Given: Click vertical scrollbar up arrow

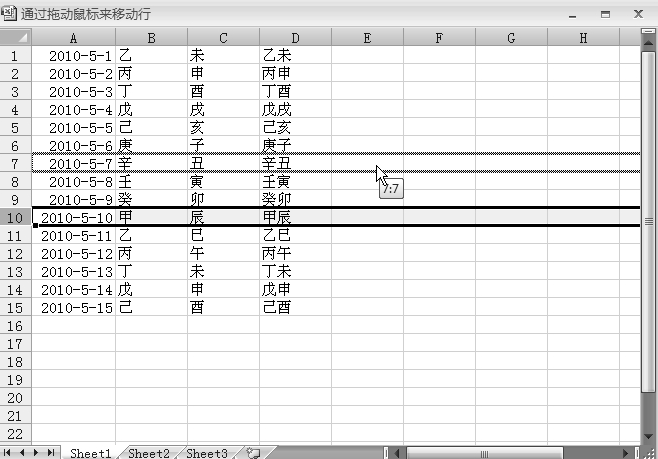Looking at the screenshot, I should click(648, 42).
